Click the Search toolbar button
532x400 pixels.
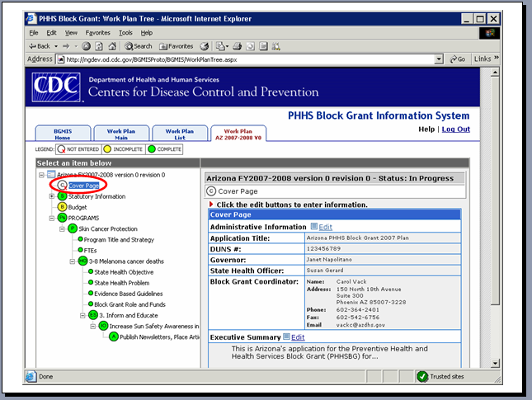pyautogui.click(x=138, y=46)
